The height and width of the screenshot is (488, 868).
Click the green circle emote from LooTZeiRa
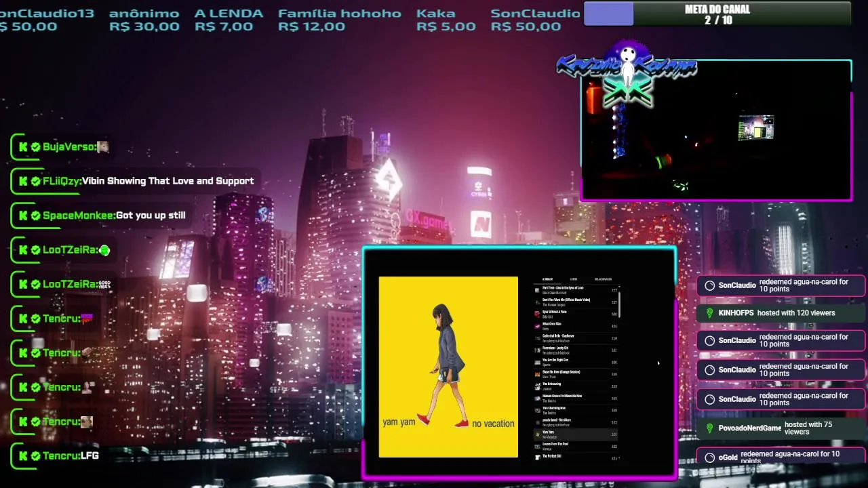coord(104,250)
